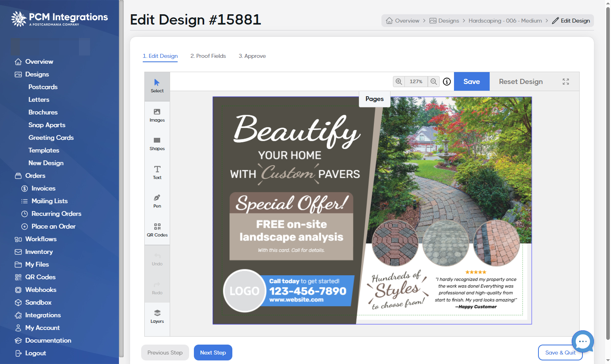Select the Edit Design tab
611x364 pixels.
[160, 56]
